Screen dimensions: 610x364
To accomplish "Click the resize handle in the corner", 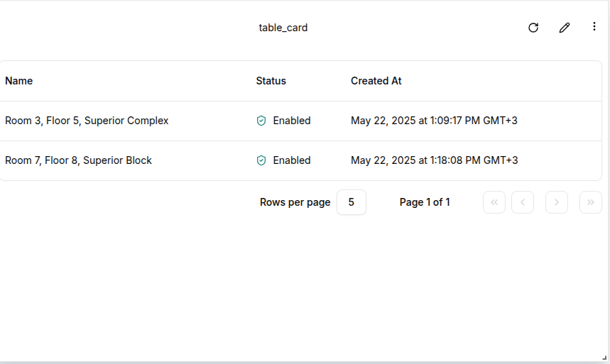I will pyautogui.click(x=604, y=357).
